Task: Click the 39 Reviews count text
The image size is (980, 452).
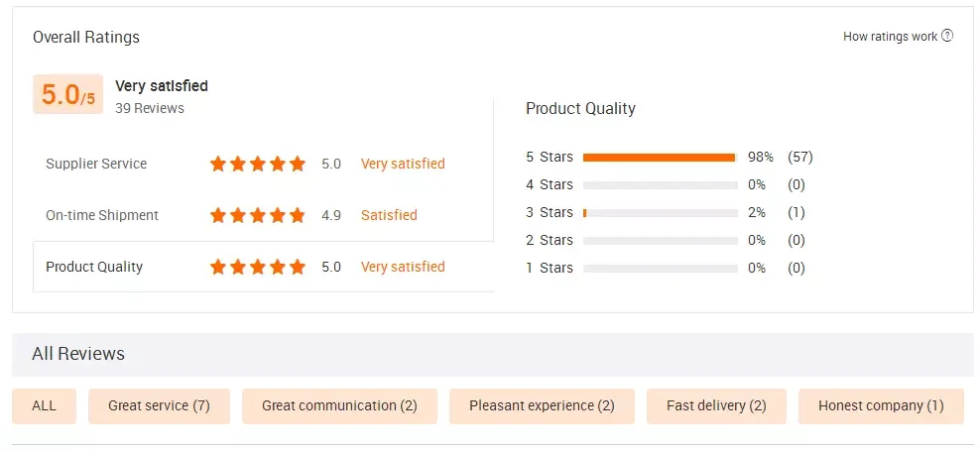Action: (149, 108)
